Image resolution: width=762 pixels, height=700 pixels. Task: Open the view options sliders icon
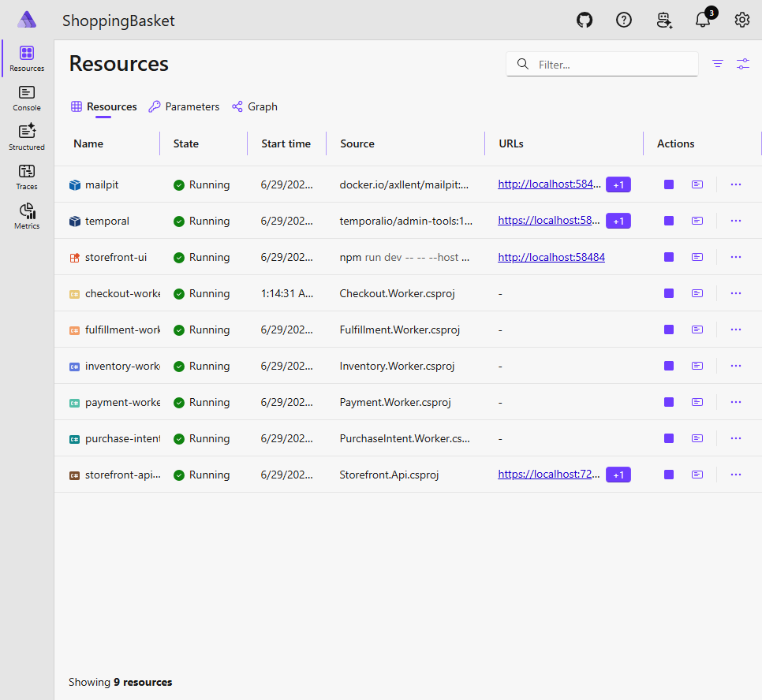click(x=742, y=64)
